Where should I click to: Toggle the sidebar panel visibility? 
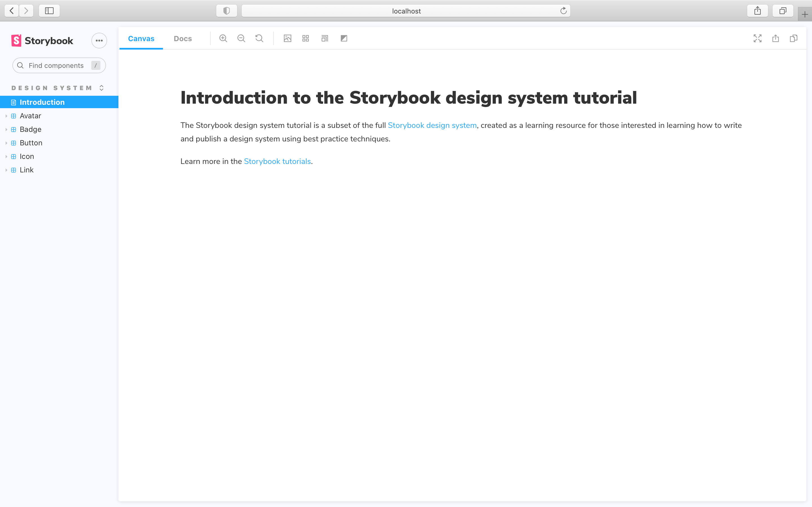(x=49, y=10)
